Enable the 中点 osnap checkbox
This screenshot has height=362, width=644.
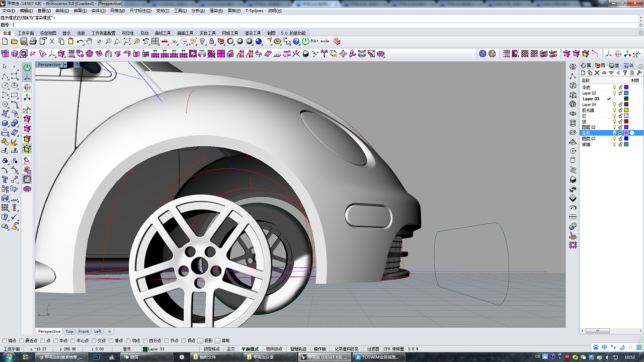(56, 340)
